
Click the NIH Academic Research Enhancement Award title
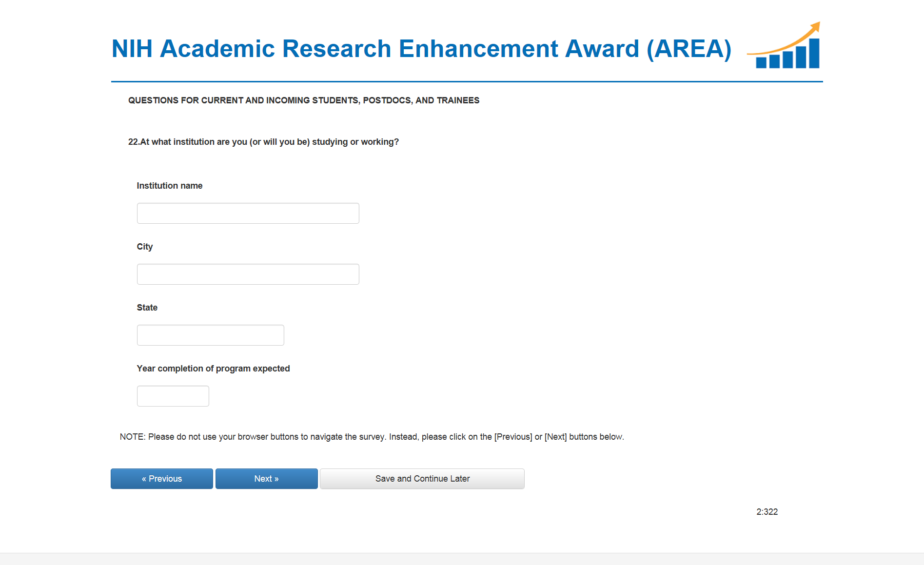[x=421, y=49]
